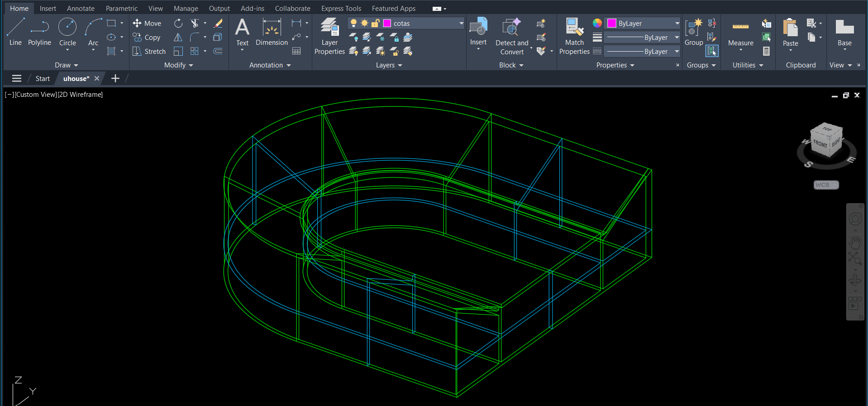
Task: Toggle Group Selection on/off button
Action: [x=712, y=52]
